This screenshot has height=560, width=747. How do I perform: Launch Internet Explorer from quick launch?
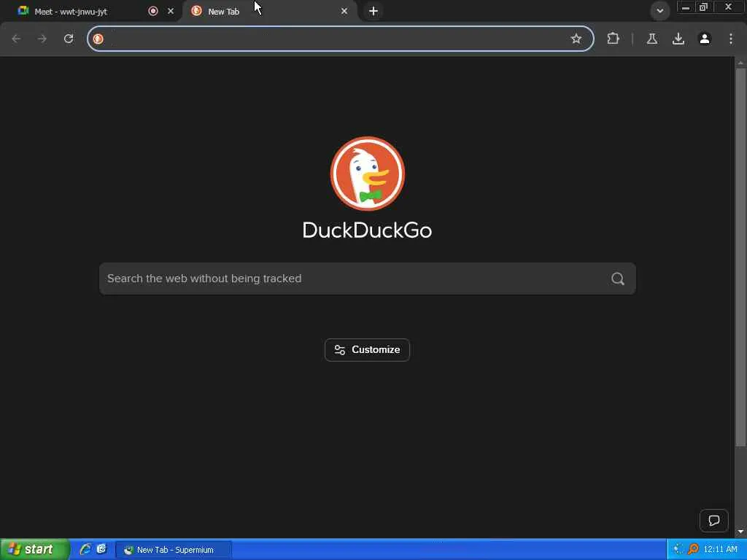click(x=85, y=550)
